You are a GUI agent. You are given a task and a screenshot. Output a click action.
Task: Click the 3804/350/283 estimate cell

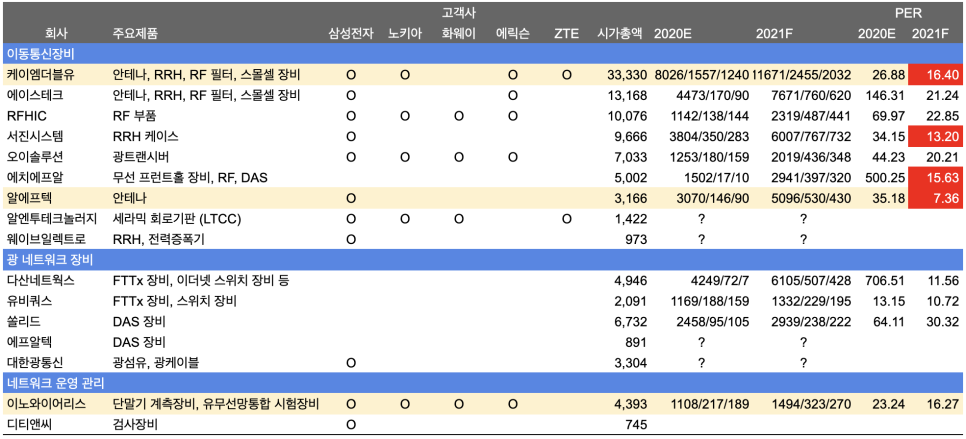(x=709, y=137)
